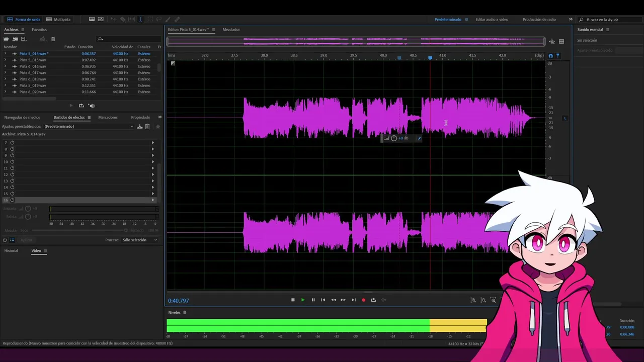Click the Niveles meter bar

(x=327, y=325)
